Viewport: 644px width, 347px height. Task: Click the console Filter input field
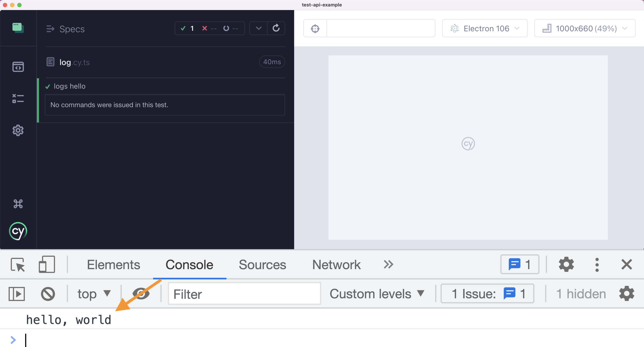[x=244, y=294]
